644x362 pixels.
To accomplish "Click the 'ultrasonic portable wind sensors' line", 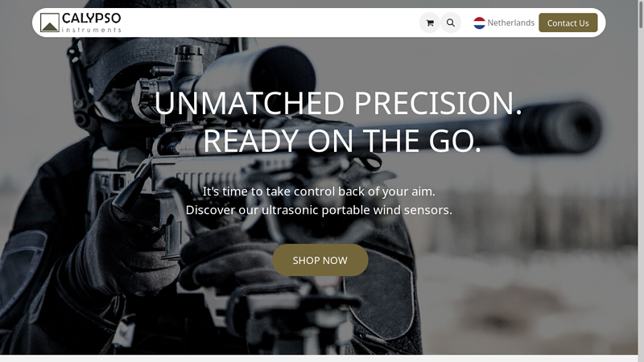I will [357, 210].
